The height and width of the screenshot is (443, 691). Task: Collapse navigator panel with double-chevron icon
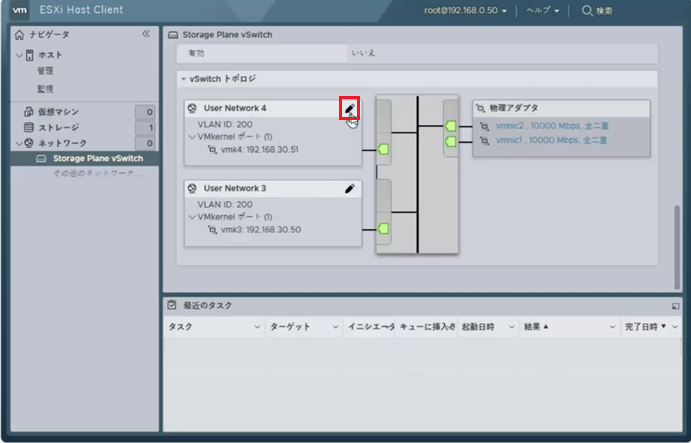tap(146, 34)
